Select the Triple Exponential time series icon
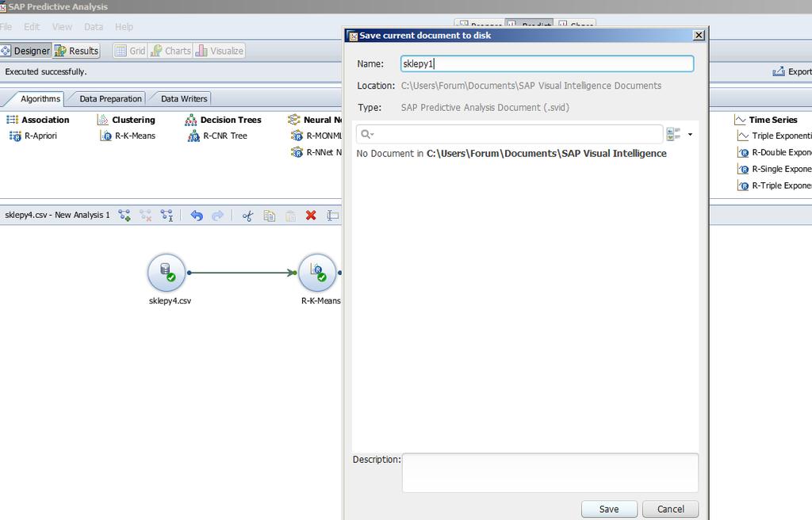812x520 pixels. pos(743,136)
